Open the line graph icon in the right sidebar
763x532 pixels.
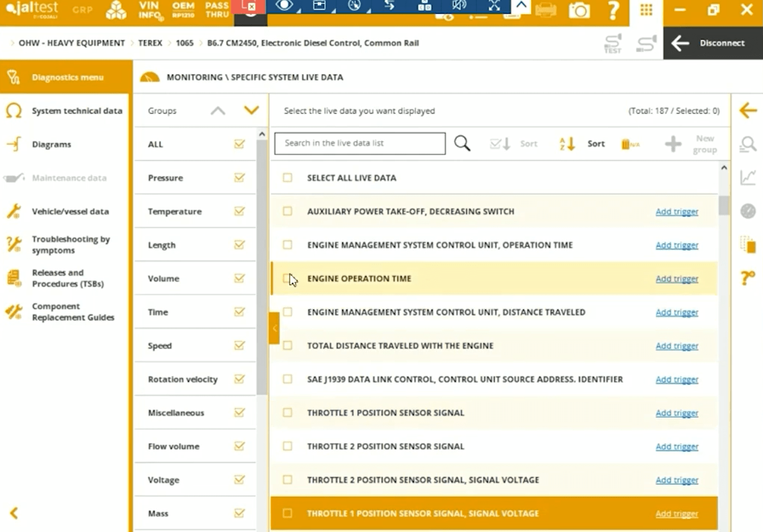coord(748,177)
